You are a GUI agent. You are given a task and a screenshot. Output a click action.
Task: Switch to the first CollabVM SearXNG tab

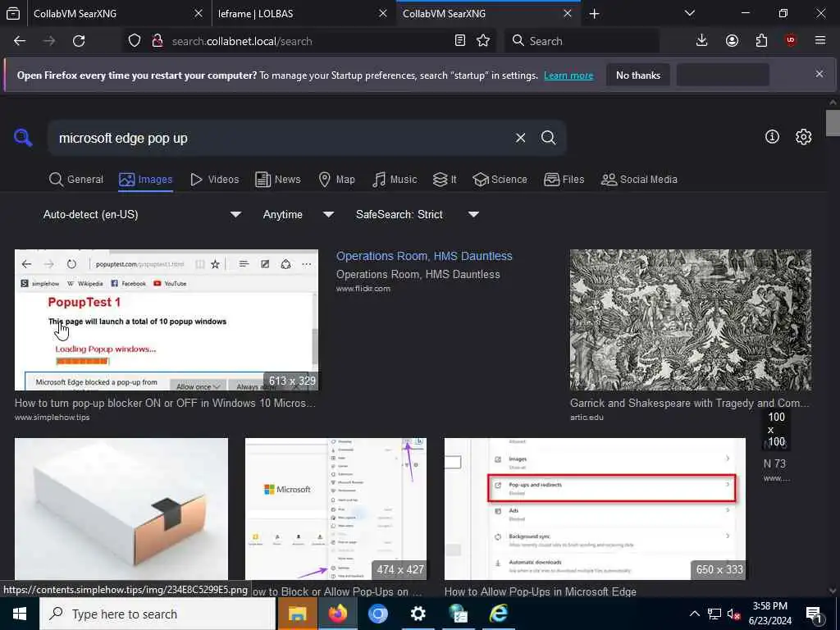click(x=120, y=13)
